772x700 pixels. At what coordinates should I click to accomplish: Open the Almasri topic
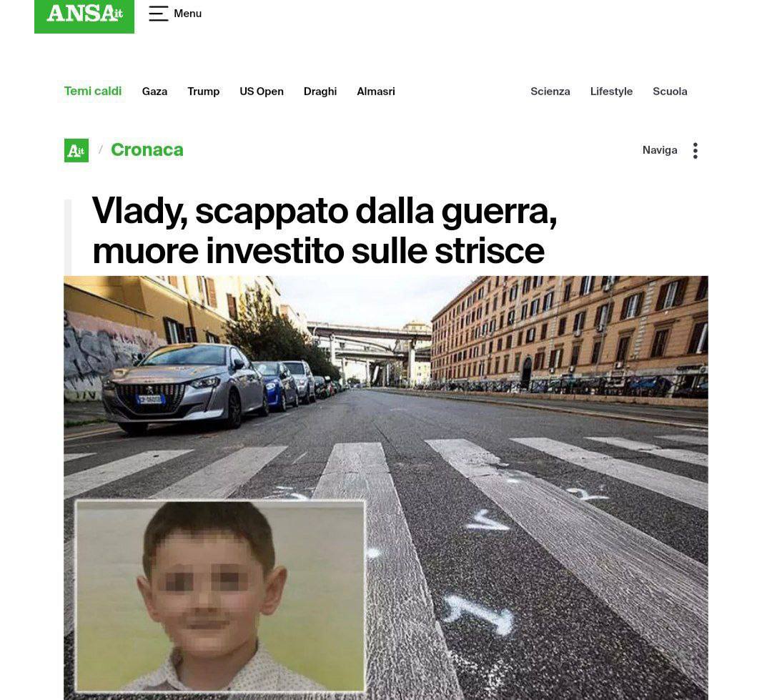pyautogui.click(x=376, y=91)
